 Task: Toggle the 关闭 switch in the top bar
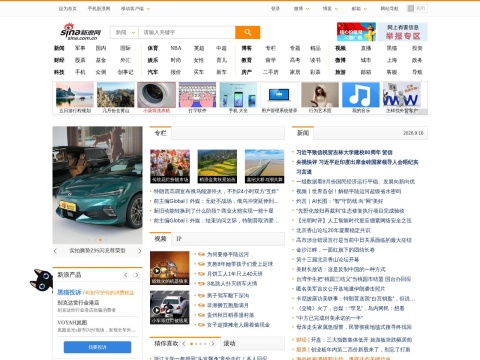[x=417, y=8]
